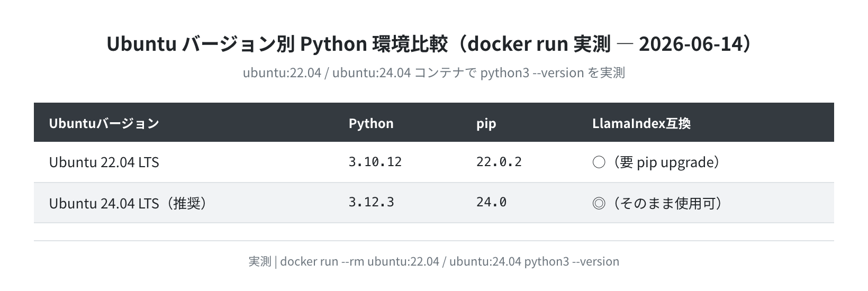Click the '◎（そのまま使用可）' cell
868x291 pixels.
(x=706, y=203)
